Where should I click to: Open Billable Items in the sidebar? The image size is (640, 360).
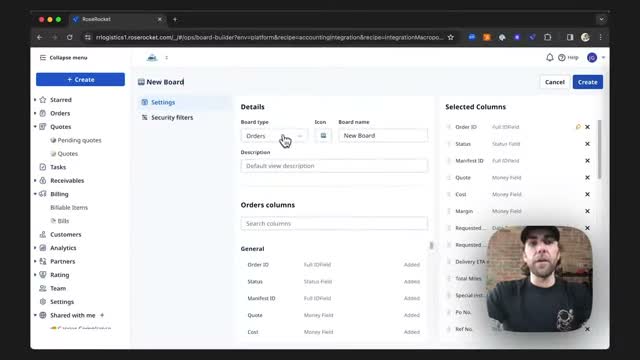click(69, 207)
